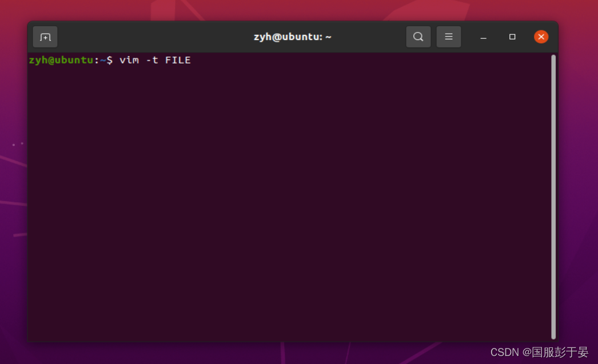This screenshot has height=364, width=598.
Task: Open the terminal search with the magnifier icon
Action: (x=418, y=37)
